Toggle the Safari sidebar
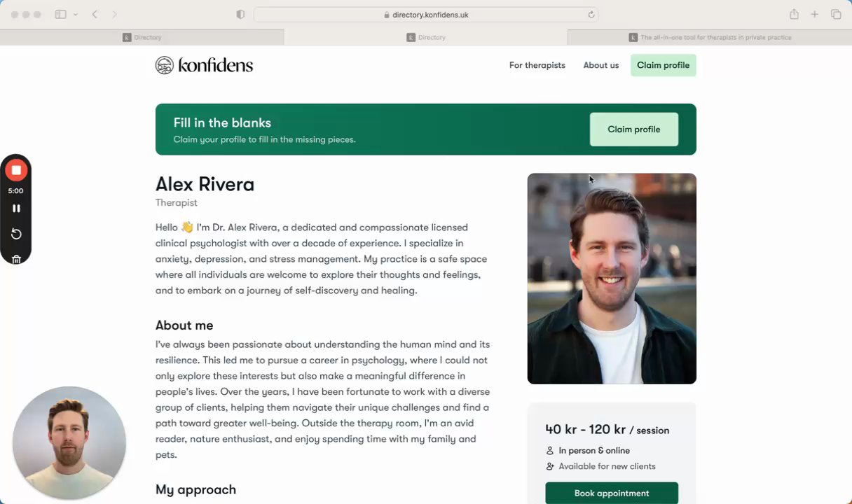 click(60, 14)
